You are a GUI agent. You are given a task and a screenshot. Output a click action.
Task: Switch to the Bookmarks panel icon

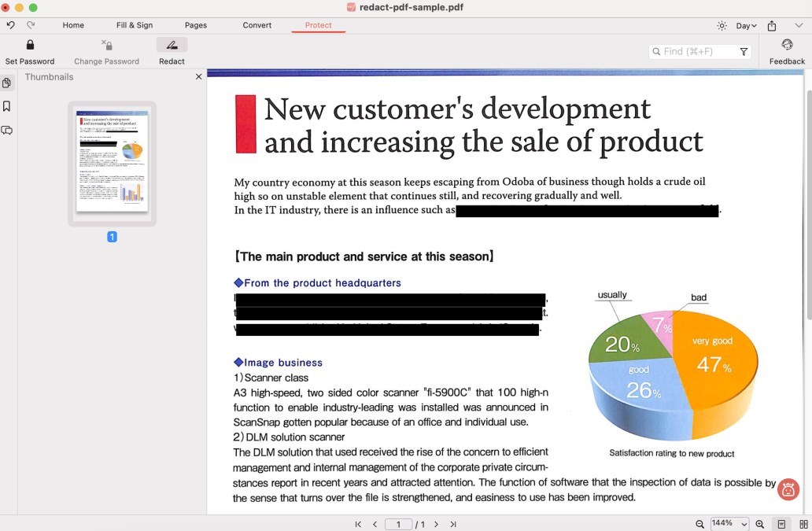7,106
